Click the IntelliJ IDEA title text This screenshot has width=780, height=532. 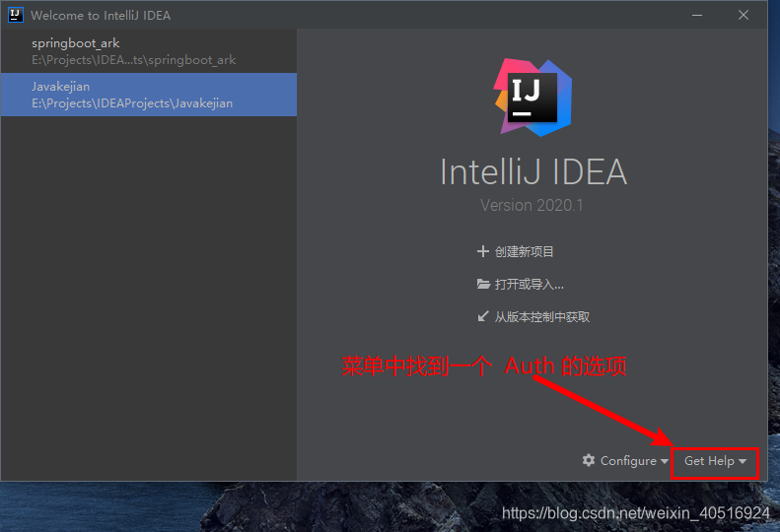click(533, 172)
